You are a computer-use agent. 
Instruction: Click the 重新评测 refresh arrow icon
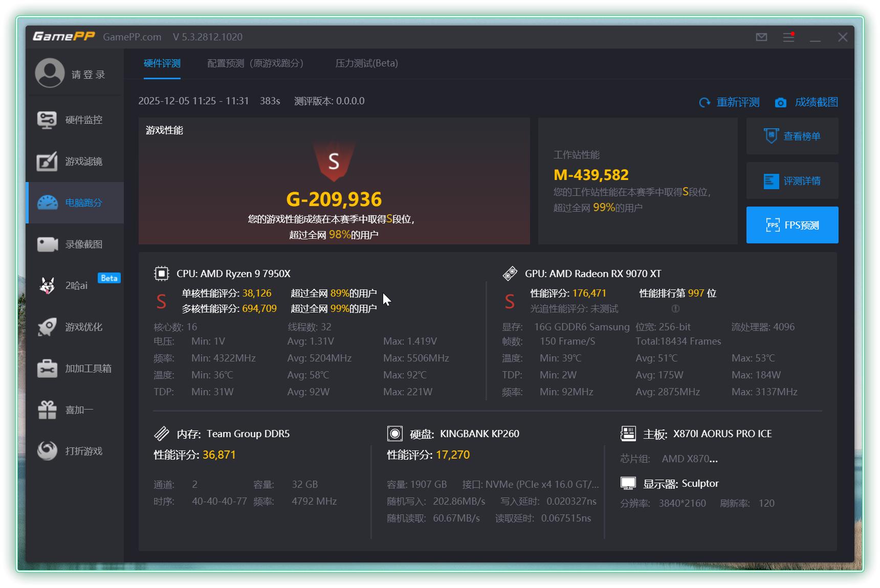[x=705, y=103]
